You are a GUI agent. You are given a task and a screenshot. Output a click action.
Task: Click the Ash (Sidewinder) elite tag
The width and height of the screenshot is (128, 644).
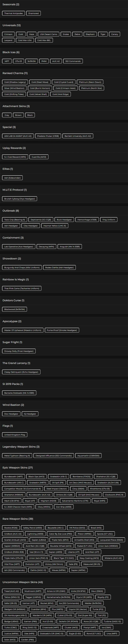(x=12, y=178)
